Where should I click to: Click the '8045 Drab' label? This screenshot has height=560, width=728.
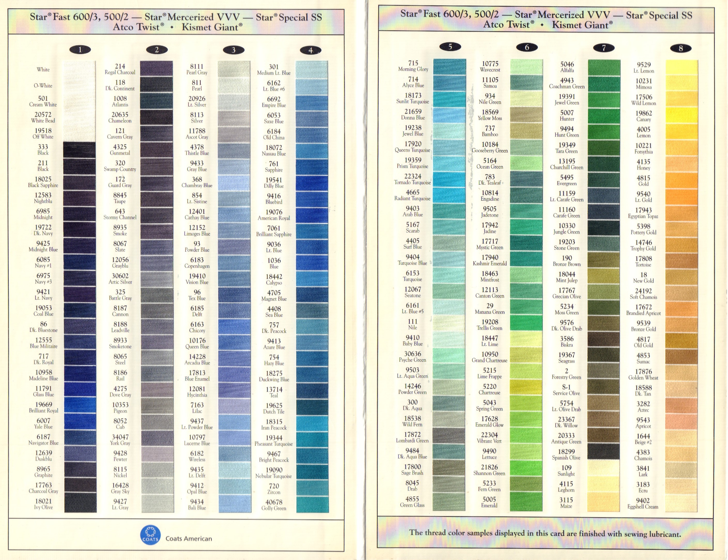pyautogui.click(x=412, y=486)
